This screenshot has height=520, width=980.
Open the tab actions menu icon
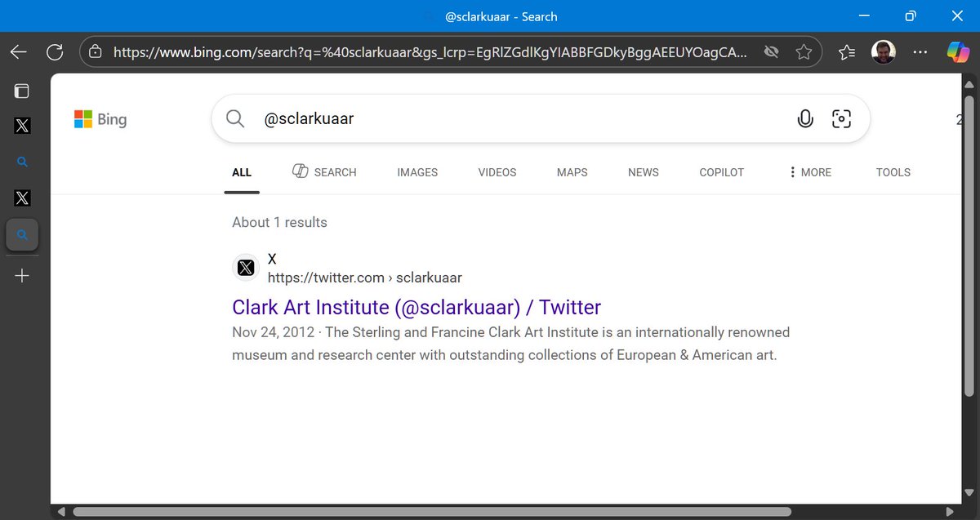pos(22,91)
